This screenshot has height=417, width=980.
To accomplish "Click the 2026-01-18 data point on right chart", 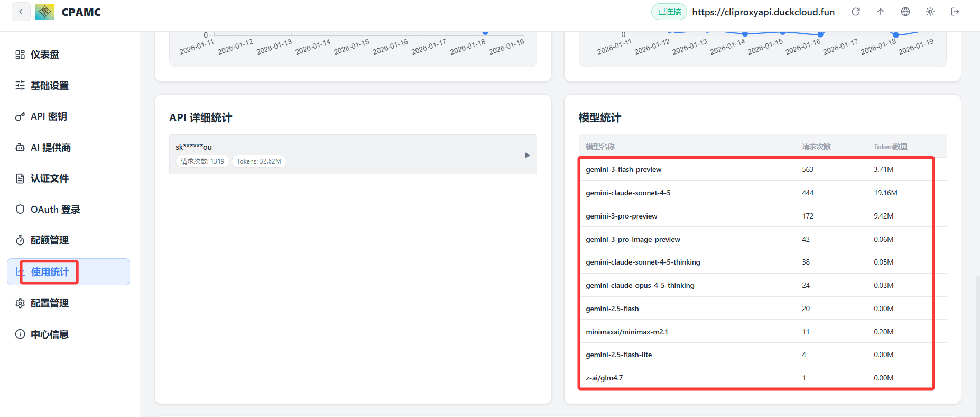I will (x=895, y=35).
